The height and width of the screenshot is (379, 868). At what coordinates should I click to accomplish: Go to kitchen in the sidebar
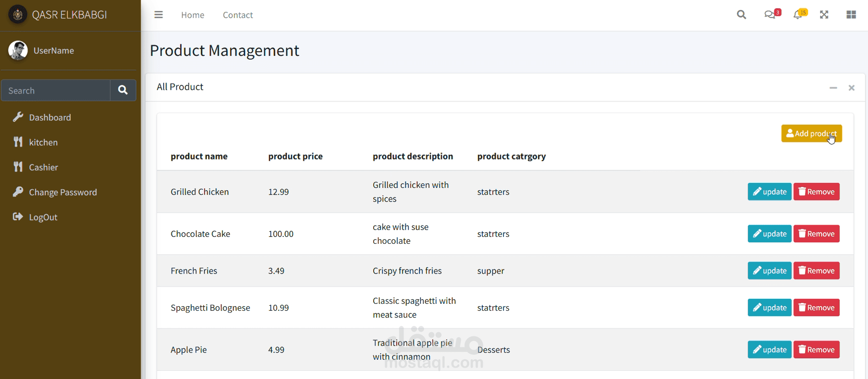tap(44, 143)
